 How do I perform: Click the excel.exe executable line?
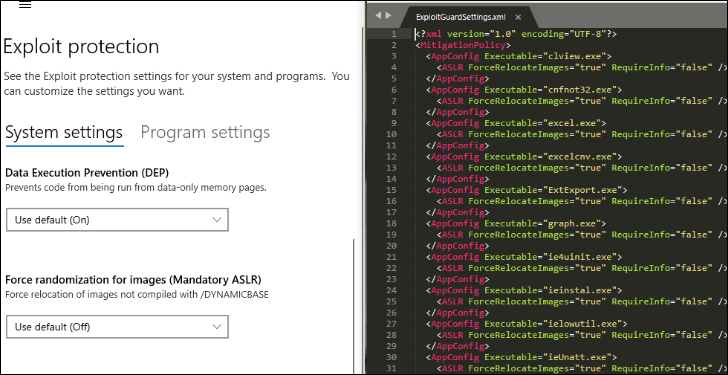pyautogui.click(x=516, y=123)
